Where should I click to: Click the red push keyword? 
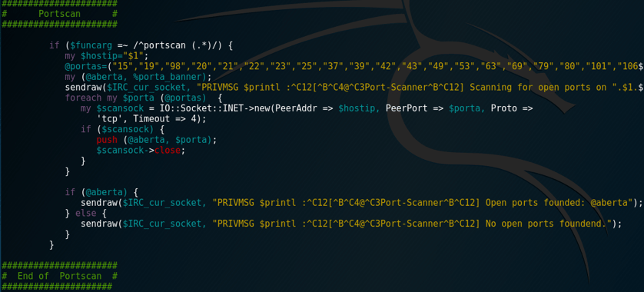coord(105,140)
